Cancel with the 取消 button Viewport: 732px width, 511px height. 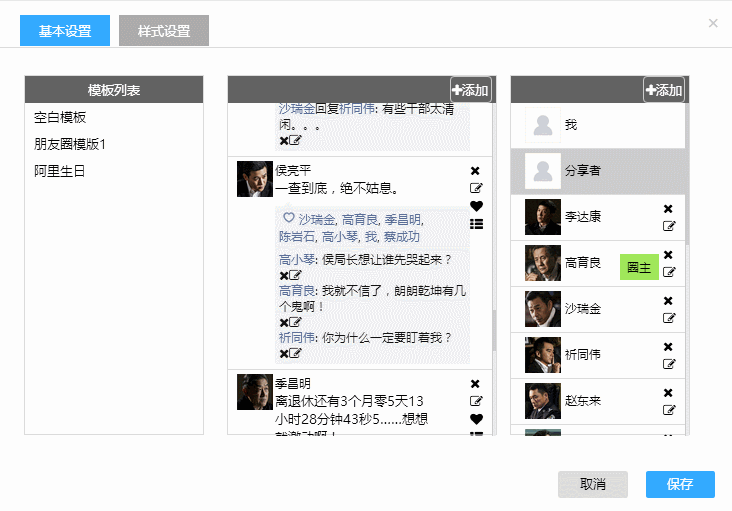[x=593, y=484]
